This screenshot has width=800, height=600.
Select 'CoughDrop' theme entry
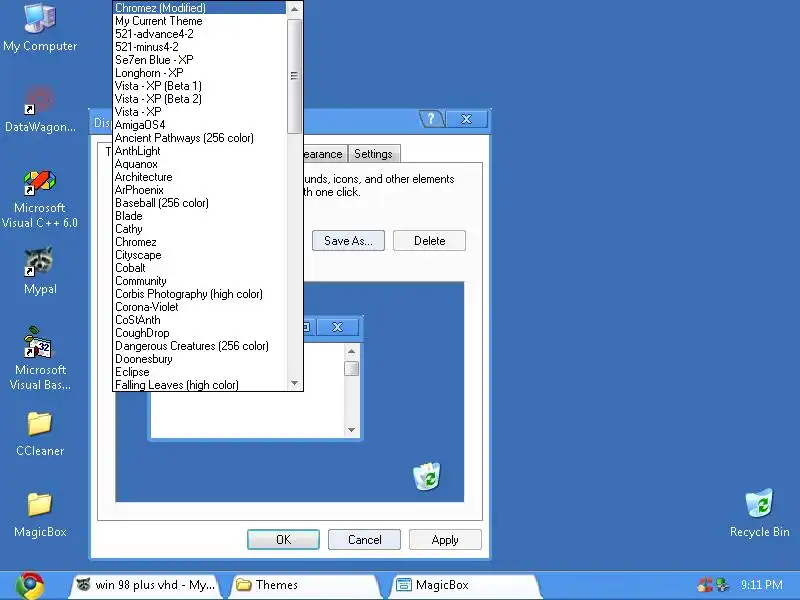point(199,333)
